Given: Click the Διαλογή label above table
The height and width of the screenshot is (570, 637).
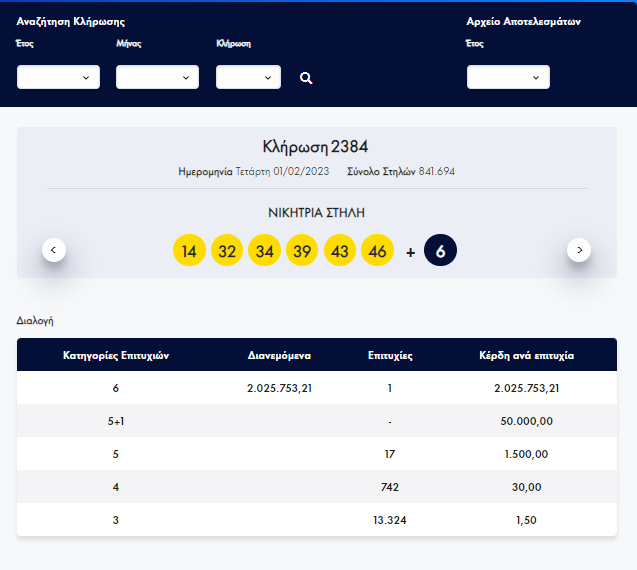Looking at the screenshot, I should 35,321.
